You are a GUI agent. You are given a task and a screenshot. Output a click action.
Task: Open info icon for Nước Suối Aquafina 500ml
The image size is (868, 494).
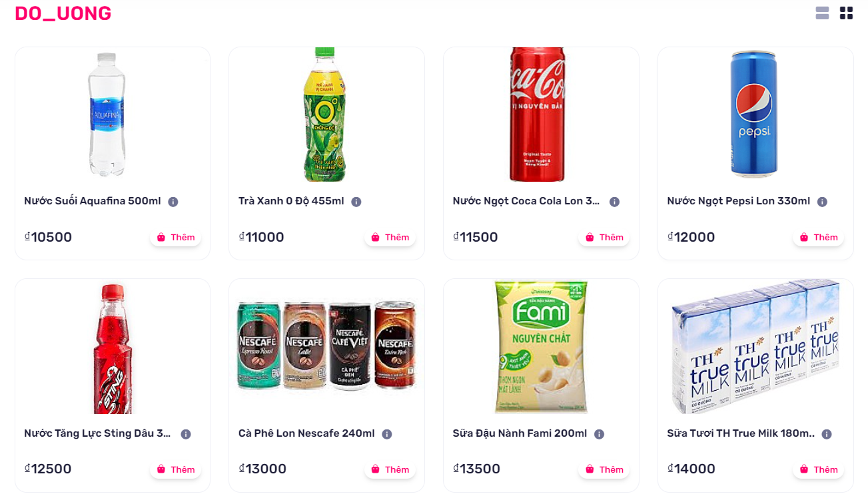(x=173, y=202)
